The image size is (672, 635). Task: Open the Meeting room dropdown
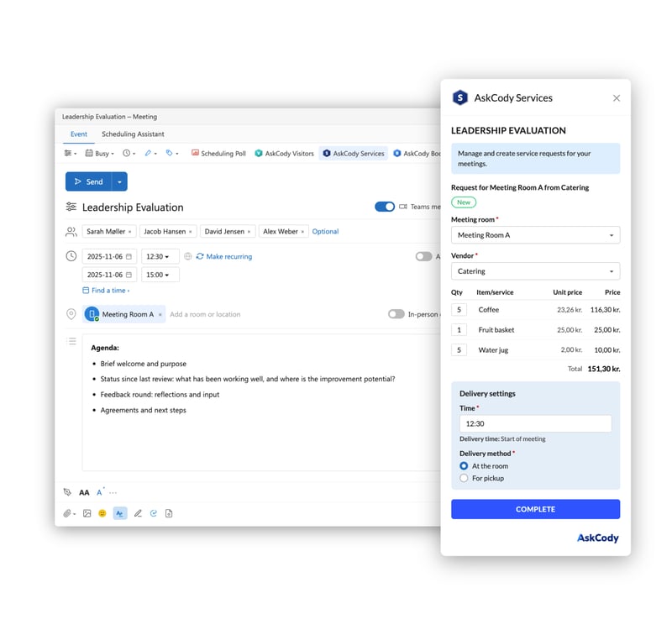535,235
